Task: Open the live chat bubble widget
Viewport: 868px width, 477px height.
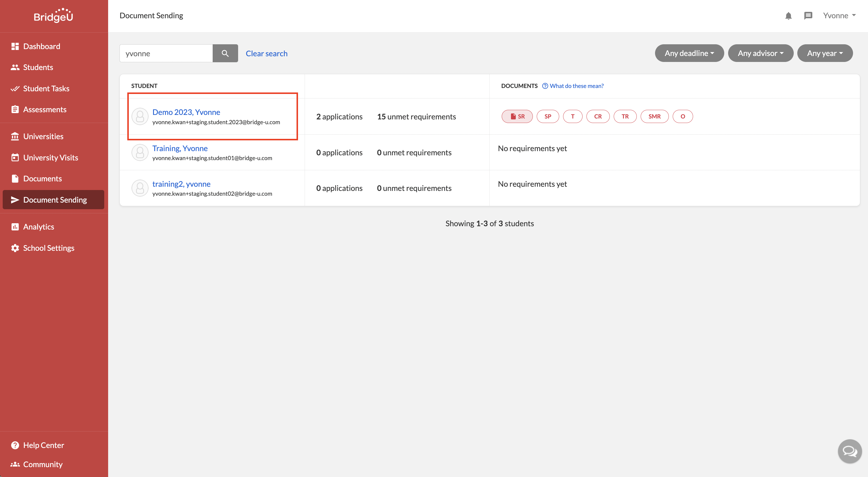Action: point(849,451)
